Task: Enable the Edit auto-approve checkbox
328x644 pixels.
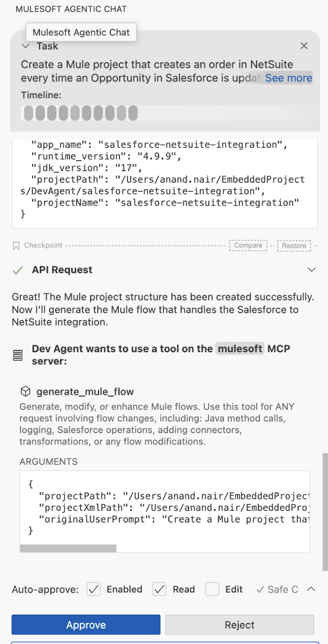Action: [212, 589]
